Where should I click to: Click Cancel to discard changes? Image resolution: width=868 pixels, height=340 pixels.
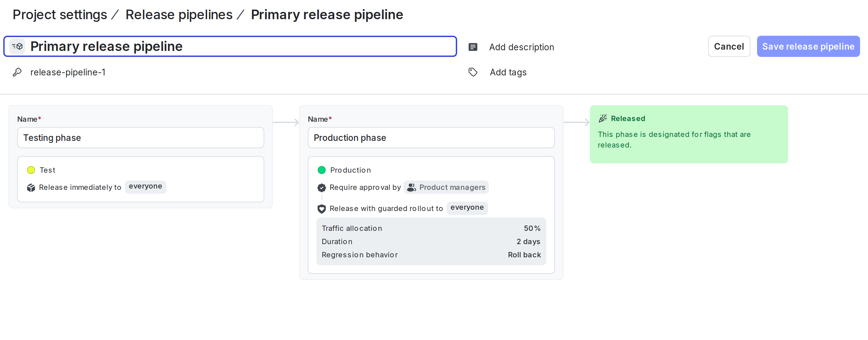point(729,46)
